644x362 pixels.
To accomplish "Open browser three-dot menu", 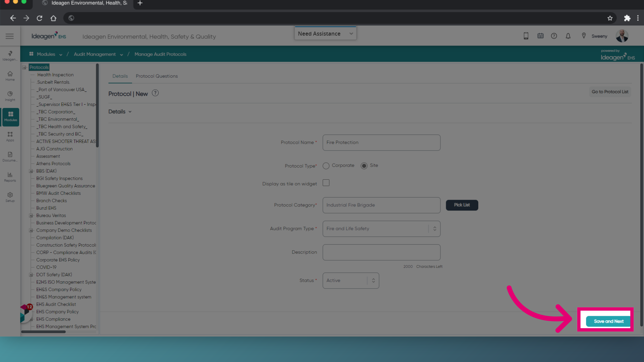I will point(638,18).
